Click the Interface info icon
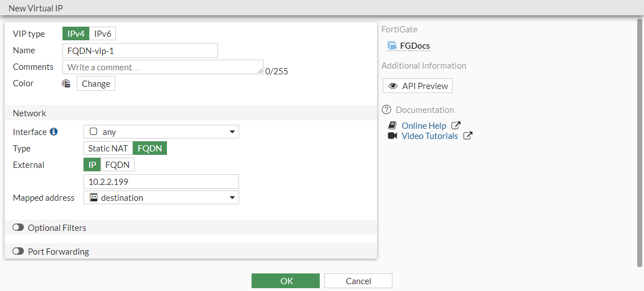644x291 pixels. point(54,132)
